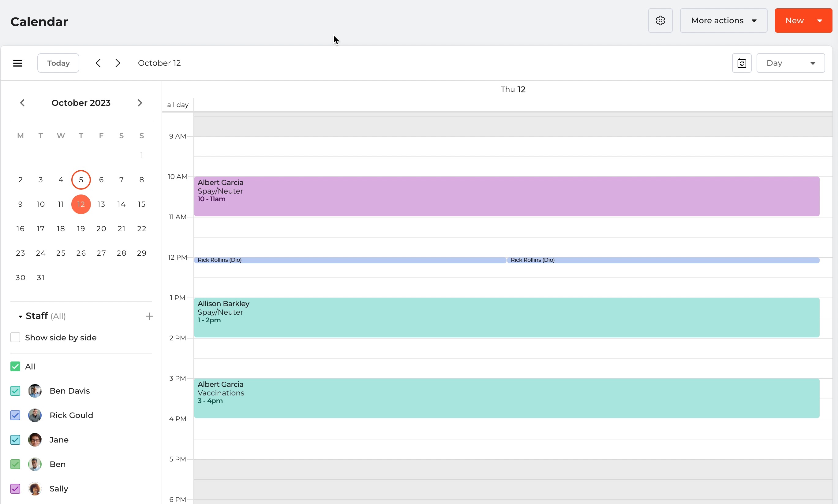This screenshot has width=838, height=504.
Task: Go to previous day with left arrow
Action: click(x=98, y=63)
